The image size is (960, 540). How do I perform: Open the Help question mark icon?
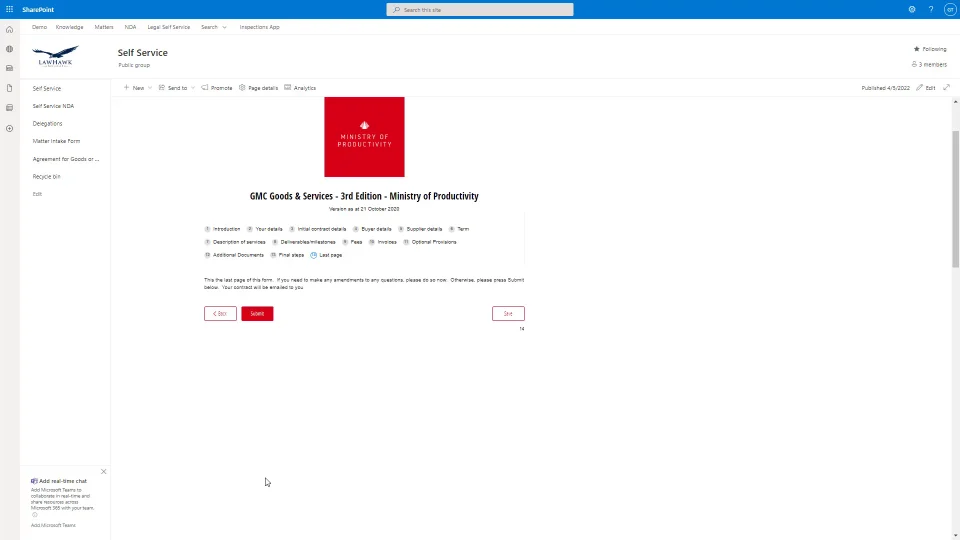[931, 9]
